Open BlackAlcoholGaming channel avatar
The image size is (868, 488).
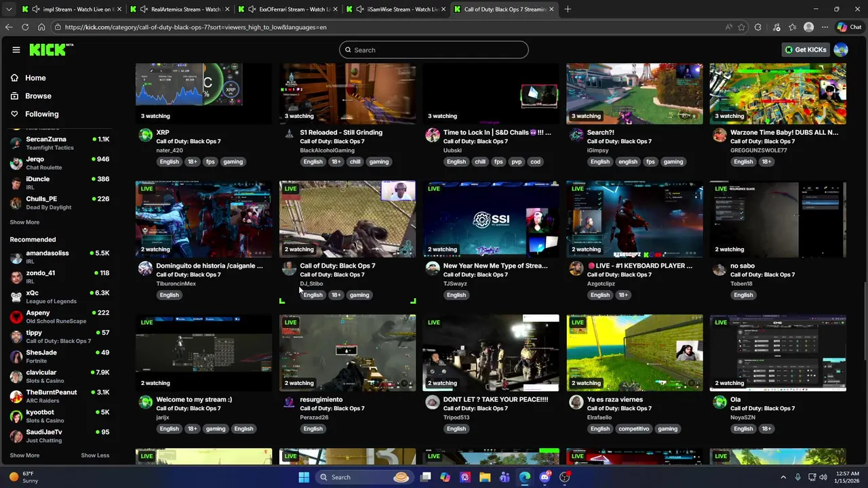289,135
